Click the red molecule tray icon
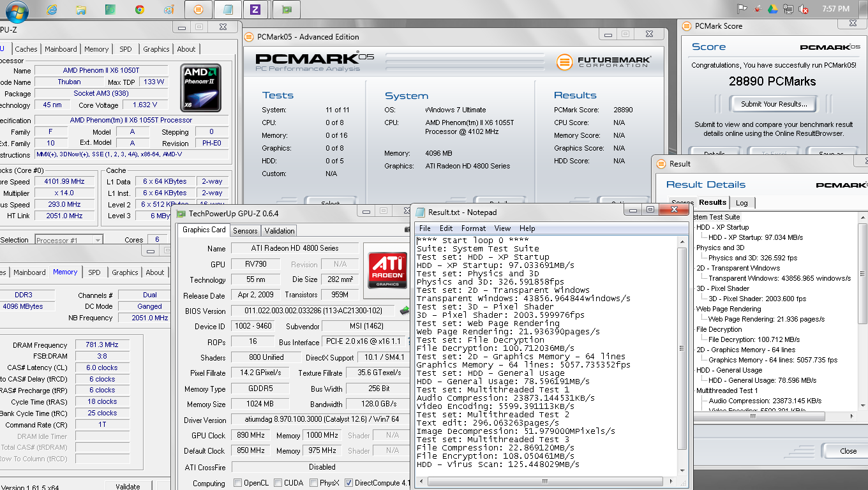This screenshot has width=868, height=490. 757,9
